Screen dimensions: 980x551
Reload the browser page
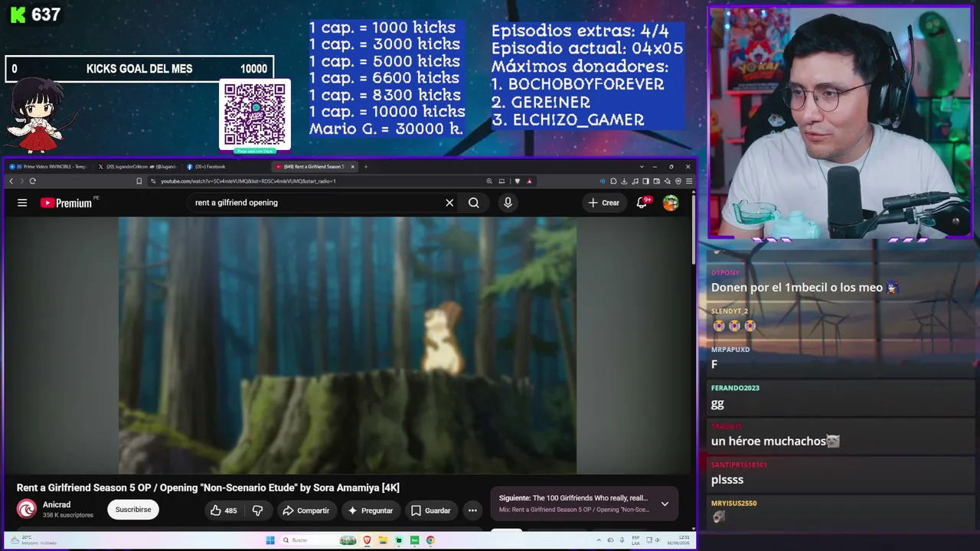tap(32, 181)
